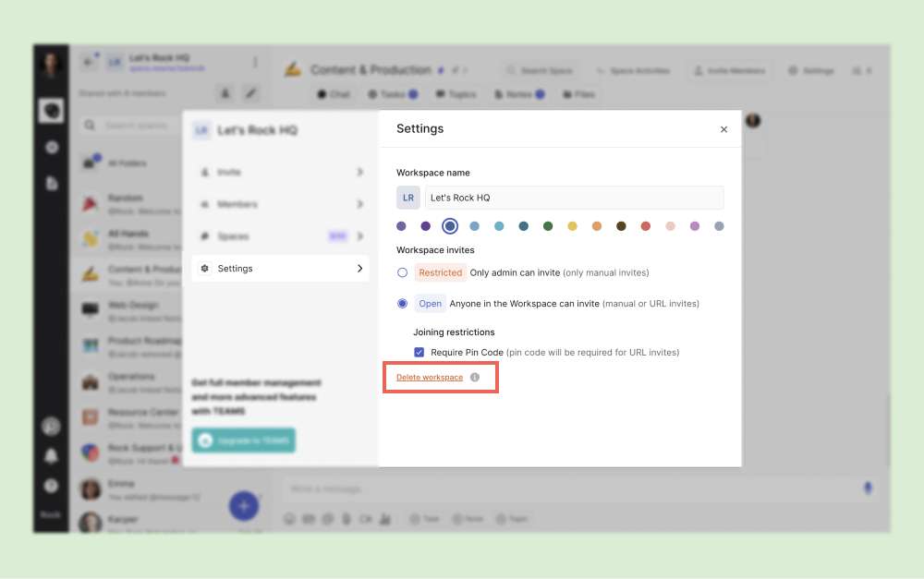Screen dimensions: 924x579
Task: Switch to the Chat tab
Action: (334, 94)
